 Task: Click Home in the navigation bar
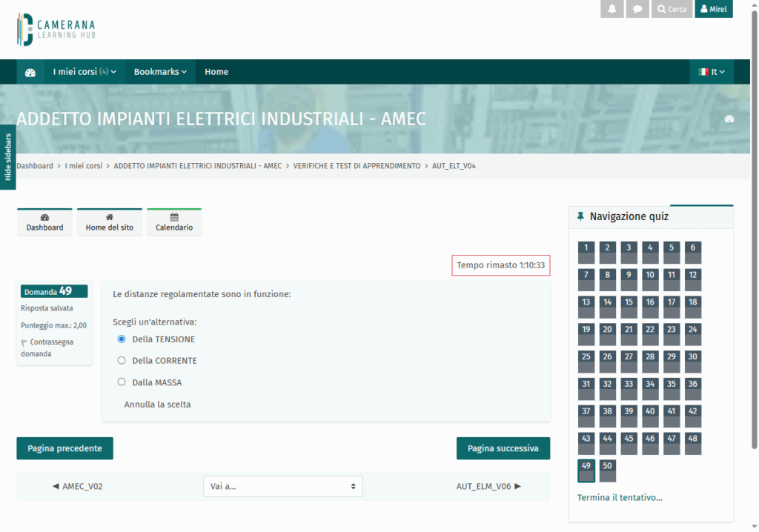click(x=216, y=72)
